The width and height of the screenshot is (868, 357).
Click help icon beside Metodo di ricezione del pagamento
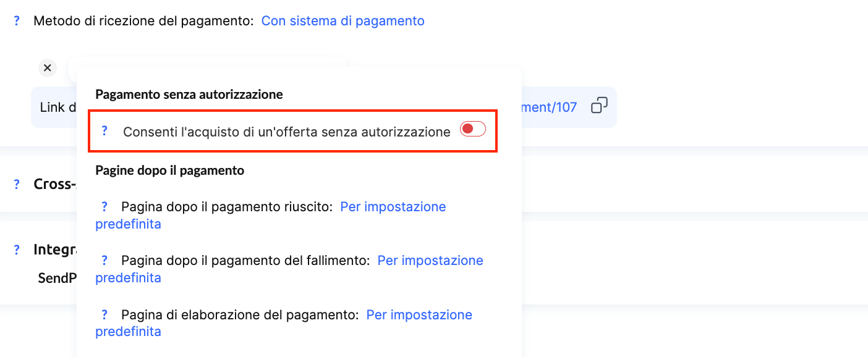click(x=17, y=21)
